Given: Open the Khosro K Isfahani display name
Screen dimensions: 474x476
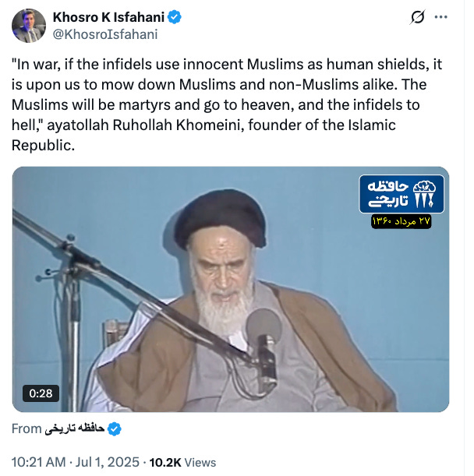Looking at the screenshot, I should pos(108,17).
